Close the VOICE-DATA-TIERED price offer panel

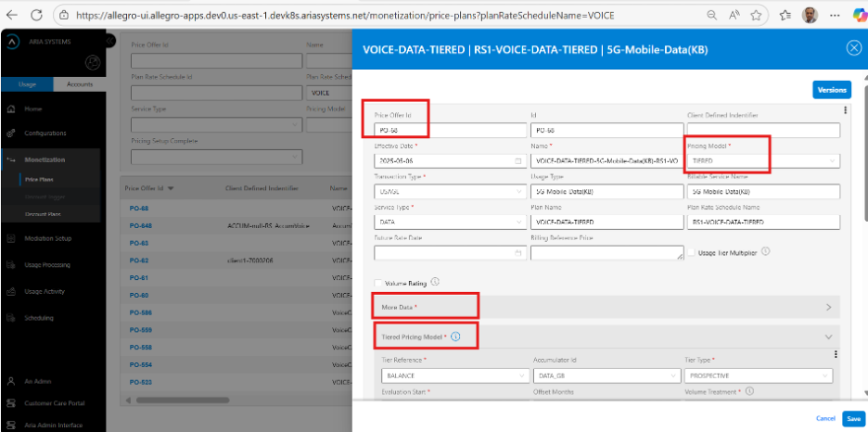point(854,48)
